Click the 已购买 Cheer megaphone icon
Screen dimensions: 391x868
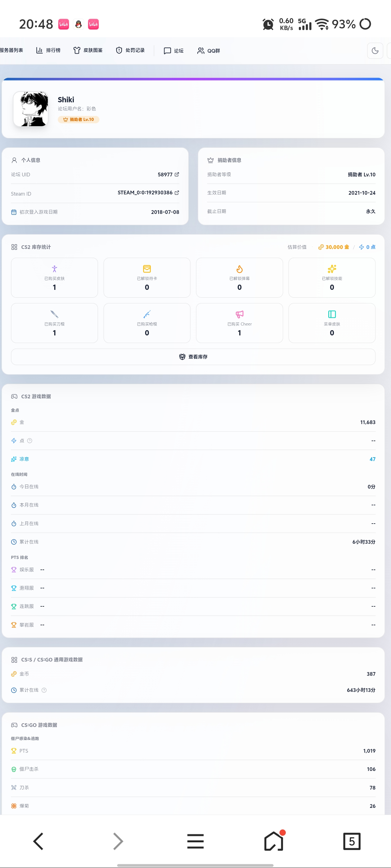(239, 314)
